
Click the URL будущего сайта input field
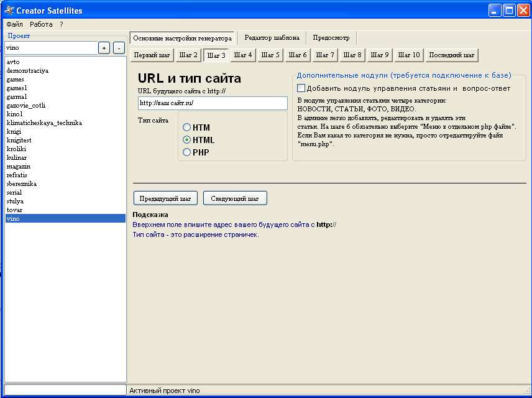click(213, 103)
